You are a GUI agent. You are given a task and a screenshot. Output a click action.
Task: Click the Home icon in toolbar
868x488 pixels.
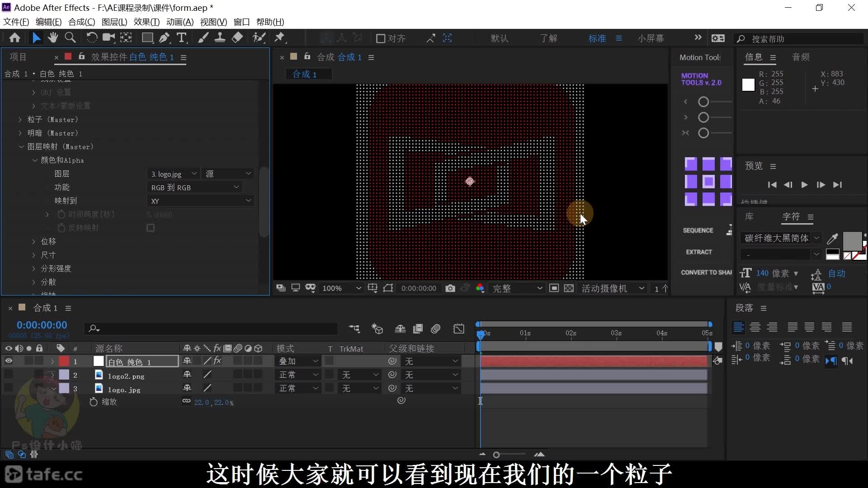[14, 38]
